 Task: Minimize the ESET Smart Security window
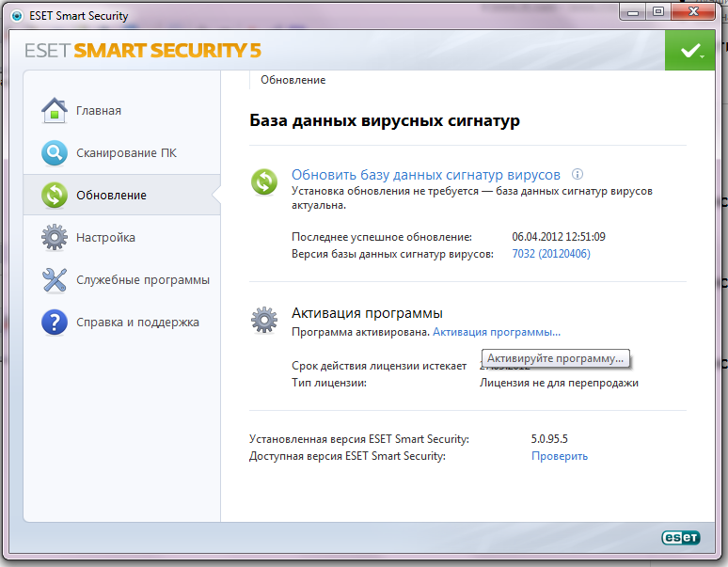pos(633,12)
